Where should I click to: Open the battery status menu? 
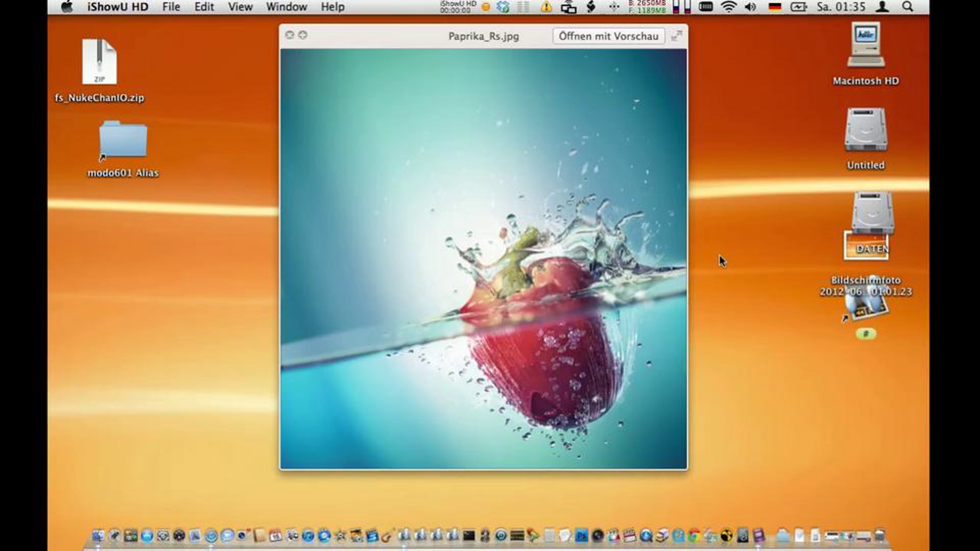798,7
